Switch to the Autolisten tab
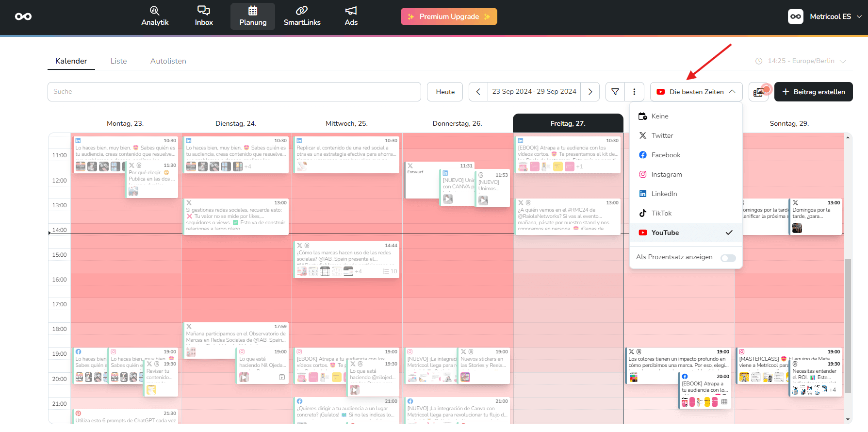This screenshot has height=432, width=868. (x=168, y=61)
